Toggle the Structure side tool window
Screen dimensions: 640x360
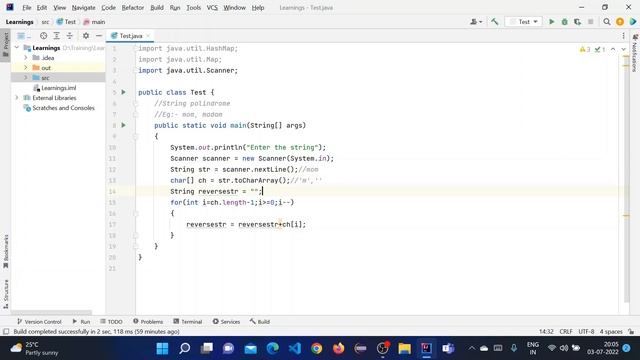[x=5, y=294]
